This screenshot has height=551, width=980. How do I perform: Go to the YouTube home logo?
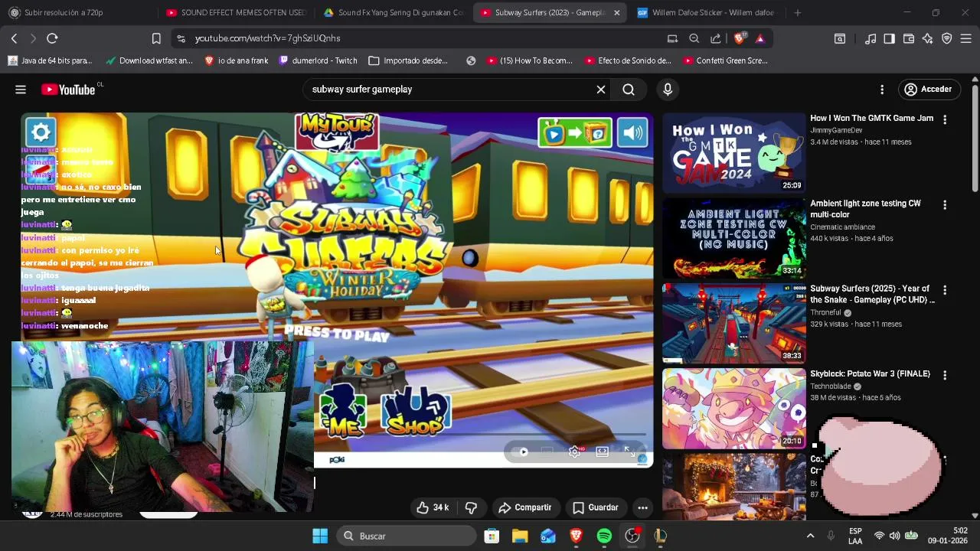[68, 90]
